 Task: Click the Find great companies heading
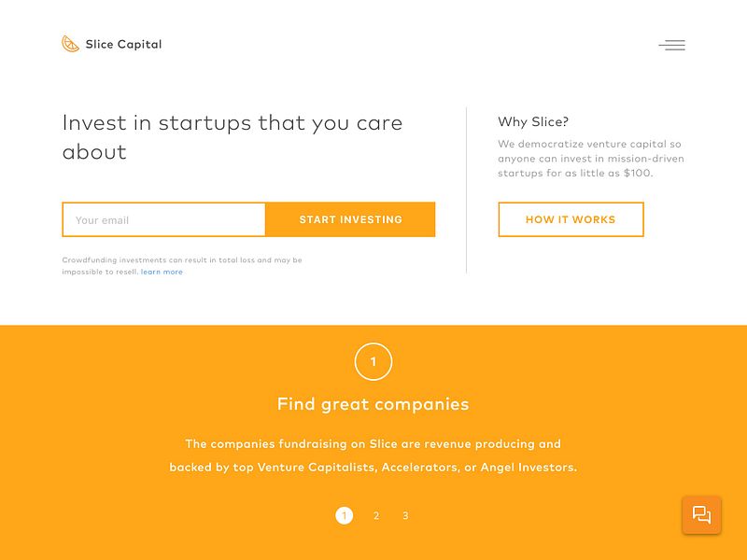[373, 403]
